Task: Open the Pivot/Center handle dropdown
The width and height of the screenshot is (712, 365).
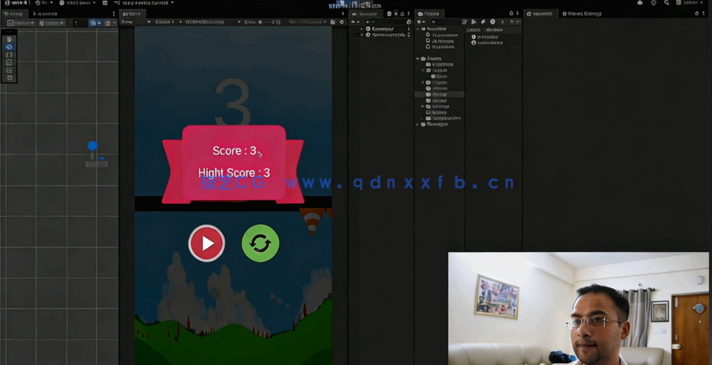Action: point(20,23)
